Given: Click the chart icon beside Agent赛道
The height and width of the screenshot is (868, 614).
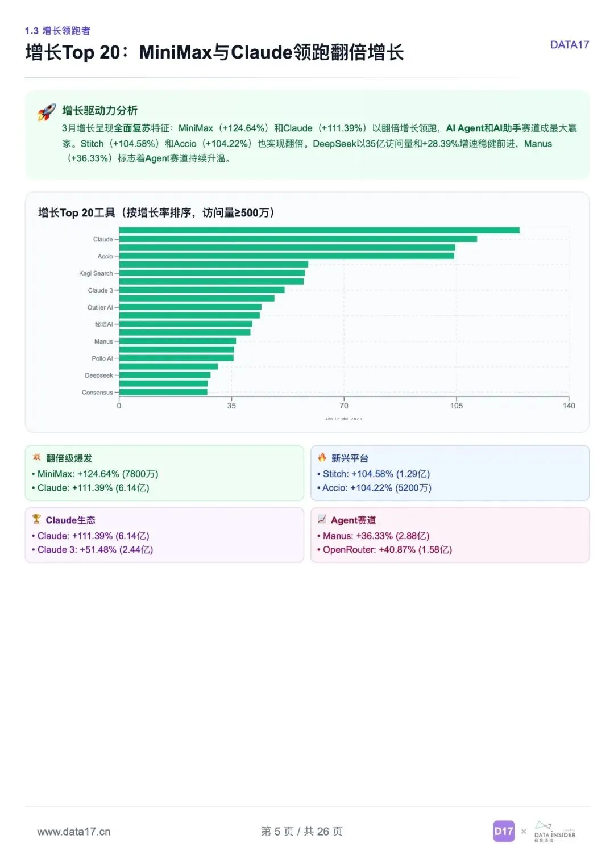Looking at the screenshot, I should (322, 519).
